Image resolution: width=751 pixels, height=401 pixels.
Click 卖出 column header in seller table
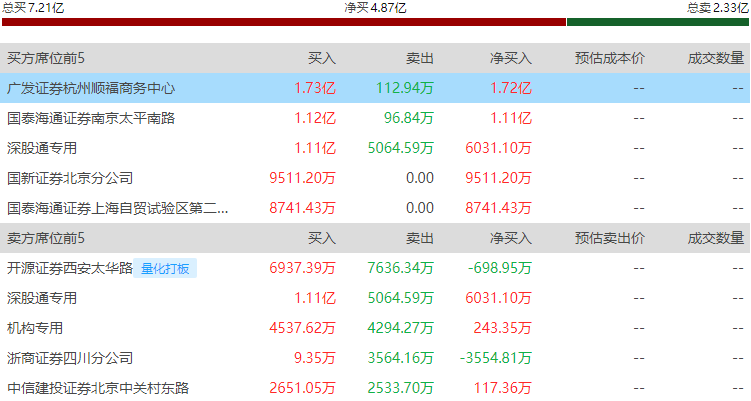click(420, 238)
